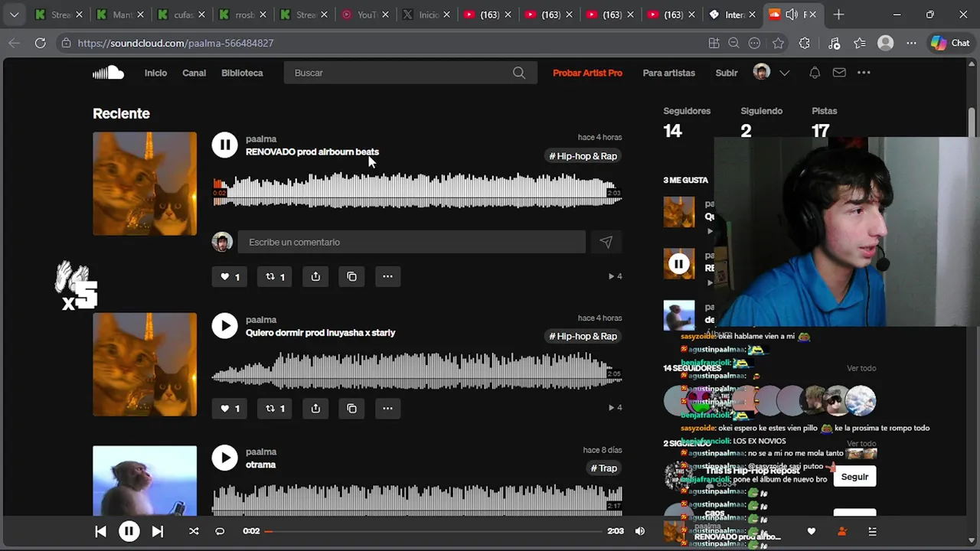The width and height of the screenshot is (980, 551).
Task: Open the next-up queue icon
Action: click(x=872, y=531)
